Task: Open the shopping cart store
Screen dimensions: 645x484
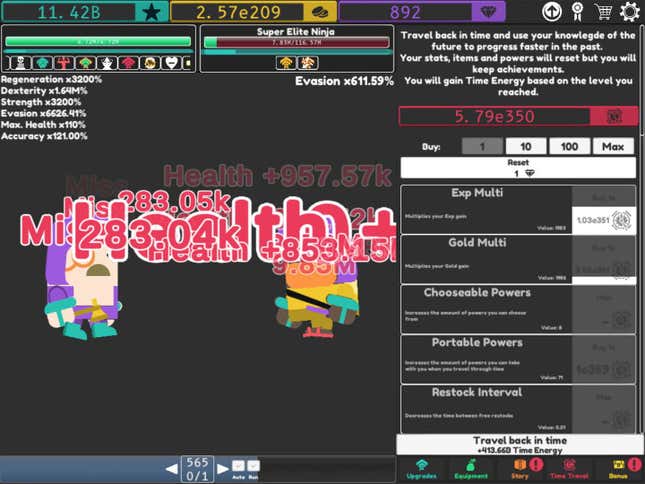Action: pyautogui.click(x=603, y=12)
